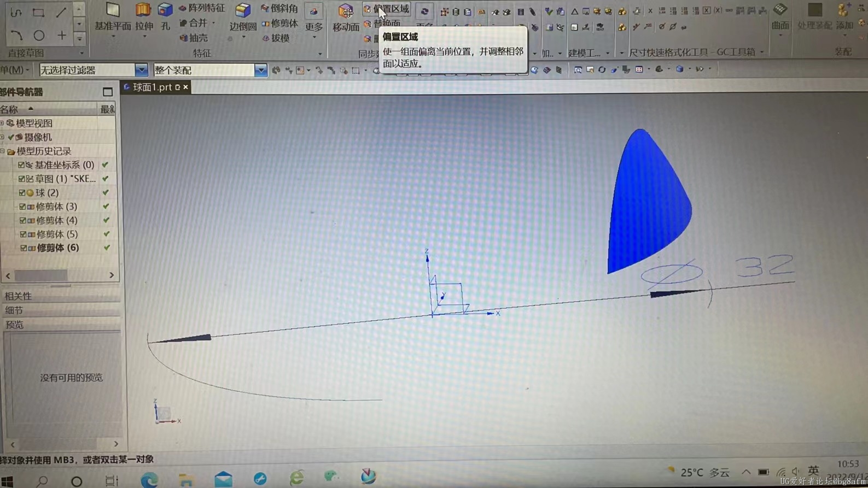Toggle checkbox for 基准坐标系 (0)

point(21,164)
